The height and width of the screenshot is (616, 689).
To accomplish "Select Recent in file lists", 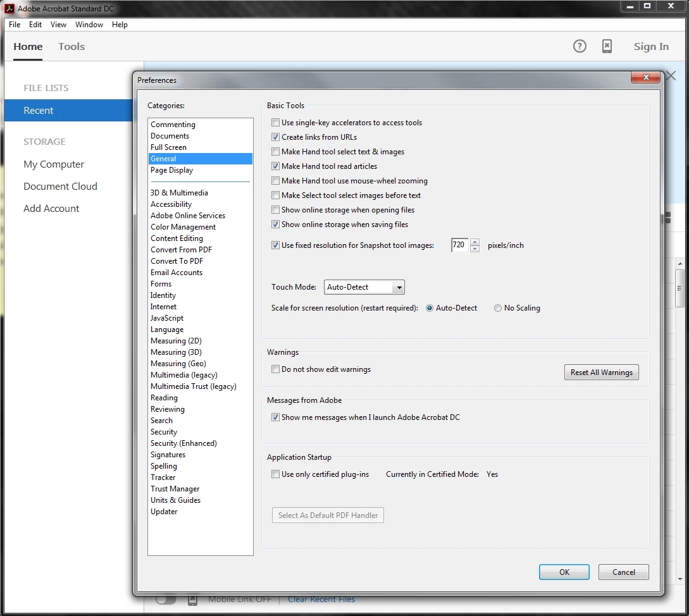I will 68,110.
